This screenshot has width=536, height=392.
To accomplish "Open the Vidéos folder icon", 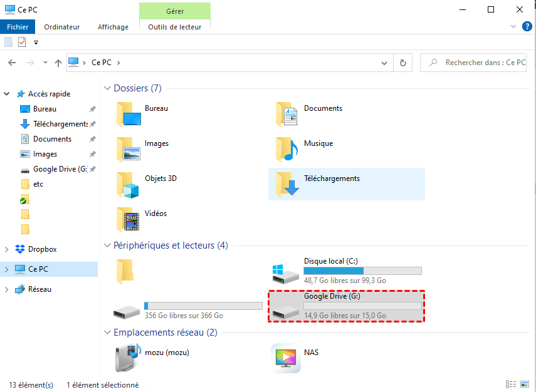I will point(128,220).
